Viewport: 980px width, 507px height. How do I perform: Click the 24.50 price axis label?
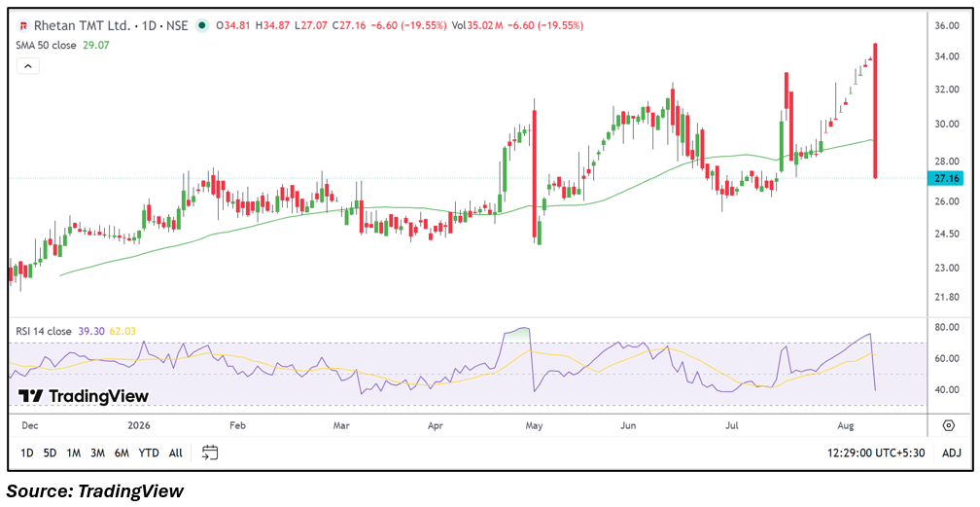coord(948,234)
